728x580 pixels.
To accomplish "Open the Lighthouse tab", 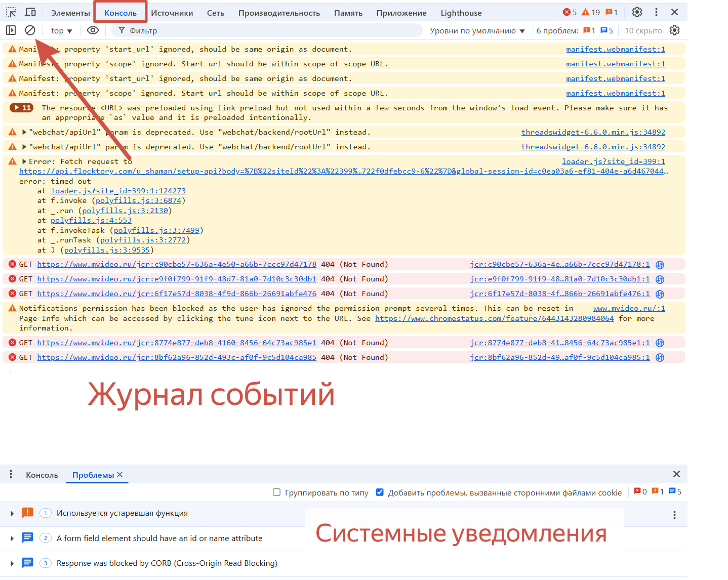I will pos(461,13).
